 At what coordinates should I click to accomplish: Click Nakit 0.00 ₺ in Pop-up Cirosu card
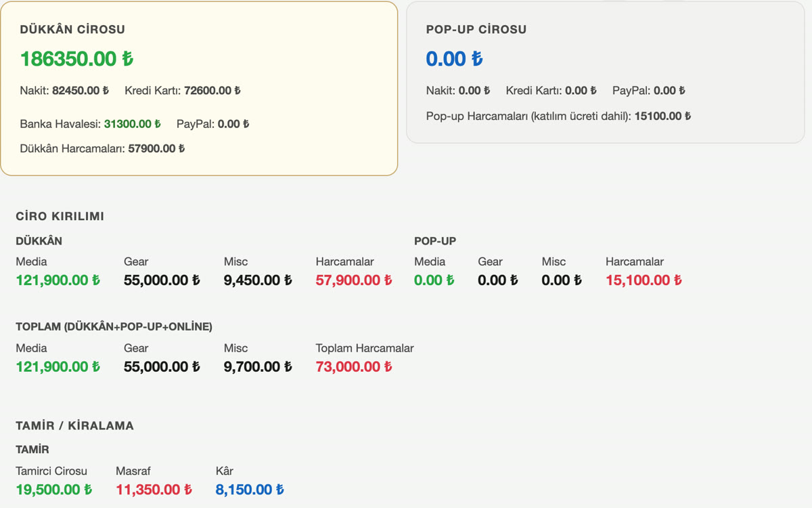coord(458,90)
